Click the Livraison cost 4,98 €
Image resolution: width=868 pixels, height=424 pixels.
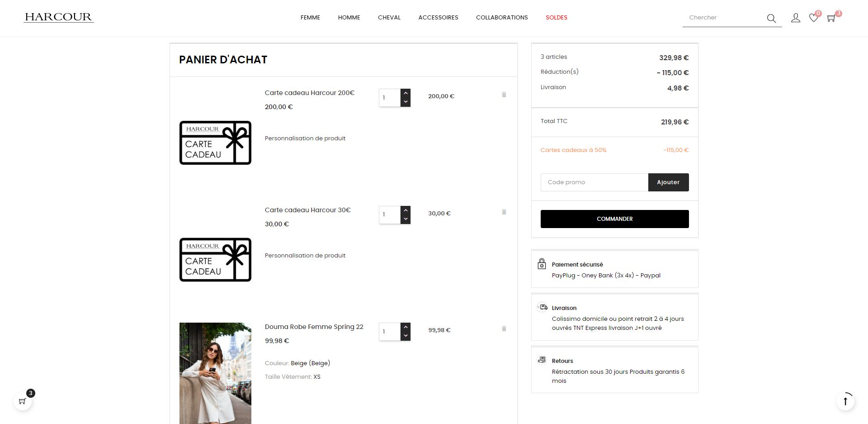pos(678,88)
